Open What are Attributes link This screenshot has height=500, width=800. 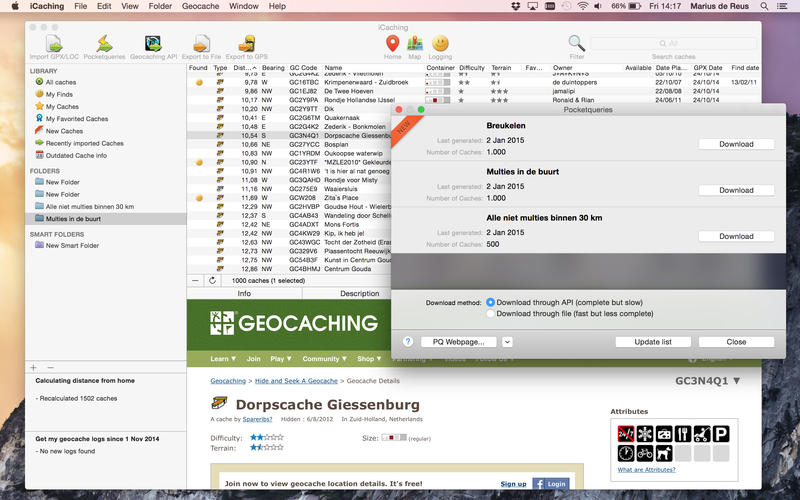click(x=646, y=469)
